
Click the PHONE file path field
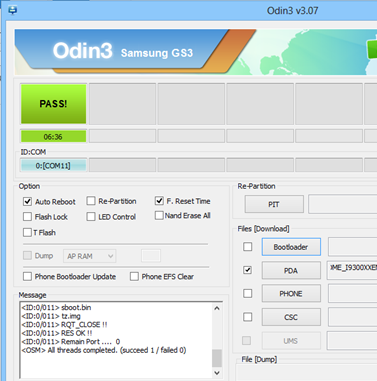point(352,293)
